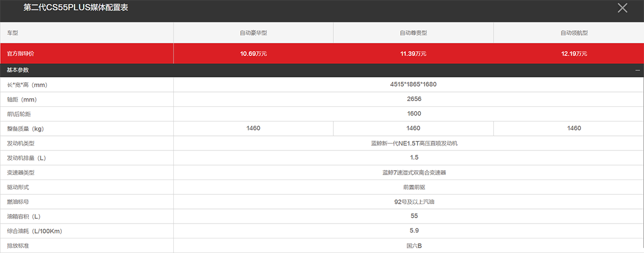
Task: Click the 发动机类型 row label
Action: tap(21, 143)
